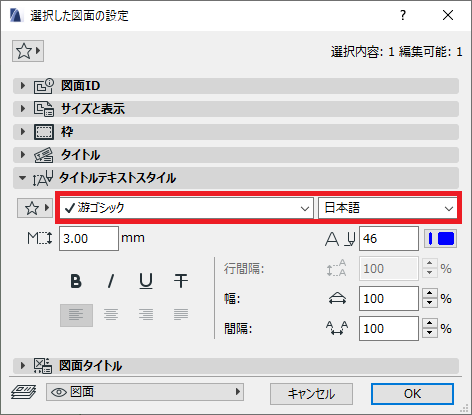472x415 pixels.
Task: Click the eye icon on 図面 layer
Action: coord(59,392)
